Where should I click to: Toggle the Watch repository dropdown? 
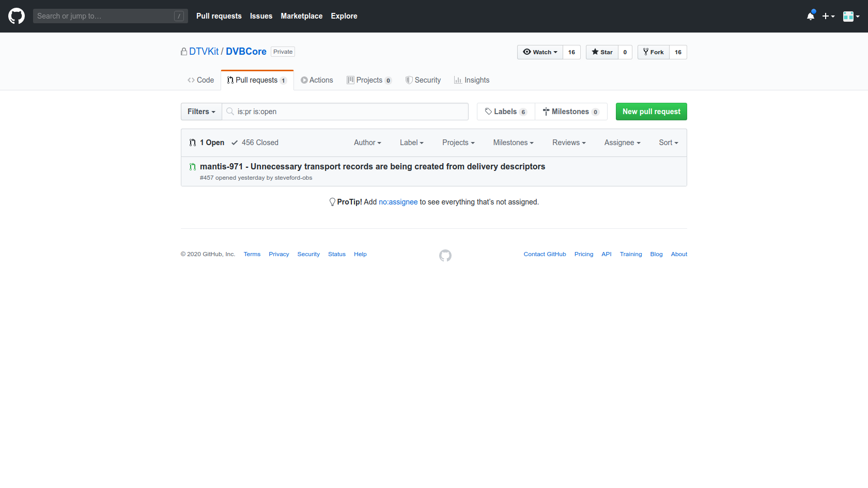540,52
